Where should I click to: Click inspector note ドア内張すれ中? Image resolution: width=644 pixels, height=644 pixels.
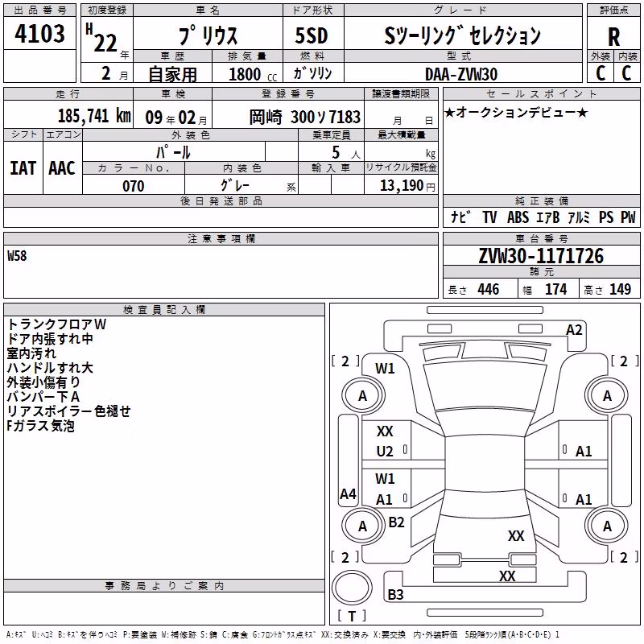coord(50,339)
